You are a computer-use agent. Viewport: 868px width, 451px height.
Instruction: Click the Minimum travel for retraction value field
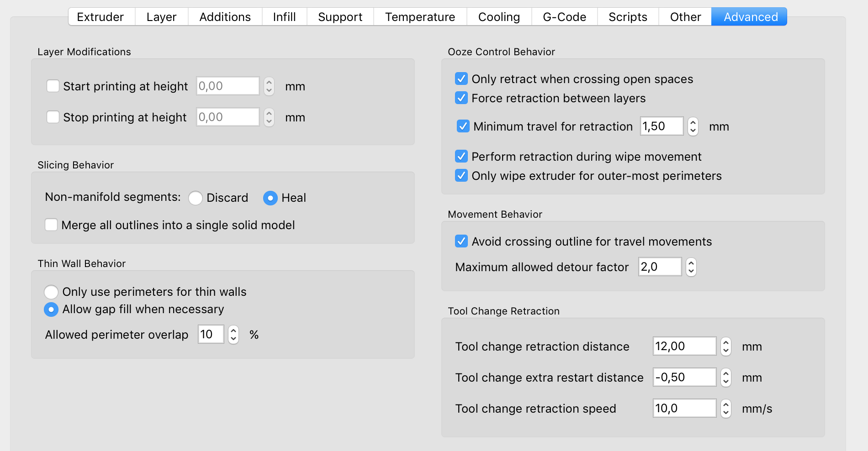(x=662, y=126)
